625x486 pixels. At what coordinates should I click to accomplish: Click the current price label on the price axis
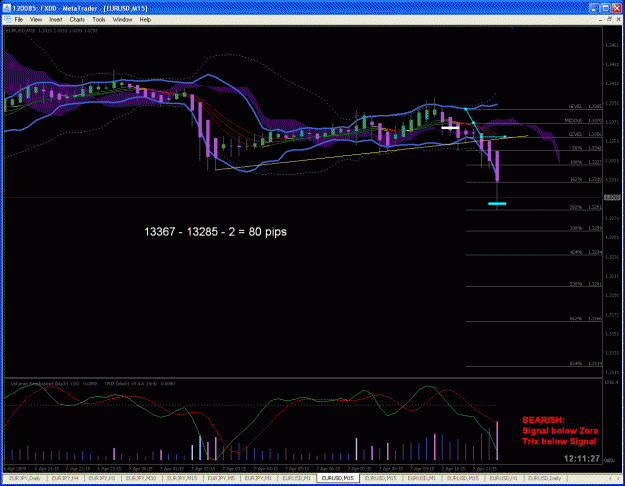pos(612,197)
